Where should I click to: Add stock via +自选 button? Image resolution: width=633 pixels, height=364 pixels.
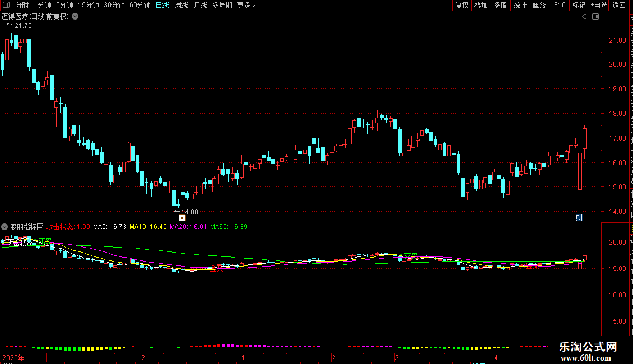tap(599, 5)
